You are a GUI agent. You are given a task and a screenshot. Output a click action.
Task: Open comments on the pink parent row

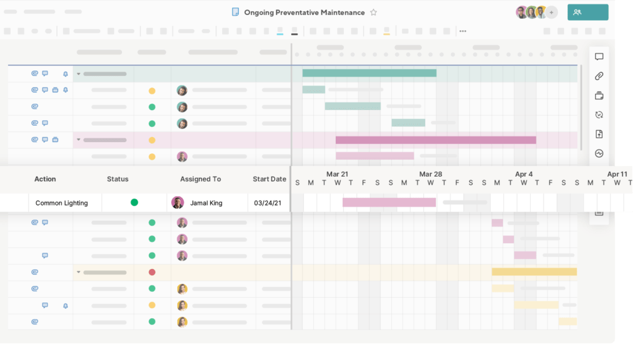click(45, 140)
